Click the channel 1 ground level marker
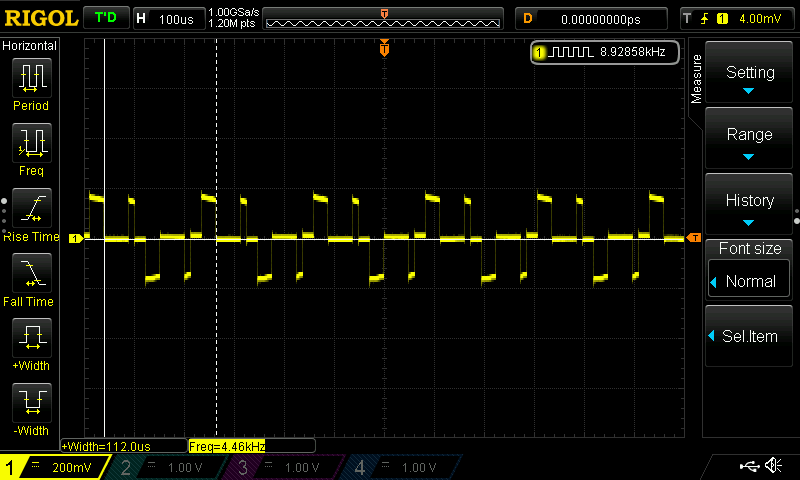 tap(76, 238)
